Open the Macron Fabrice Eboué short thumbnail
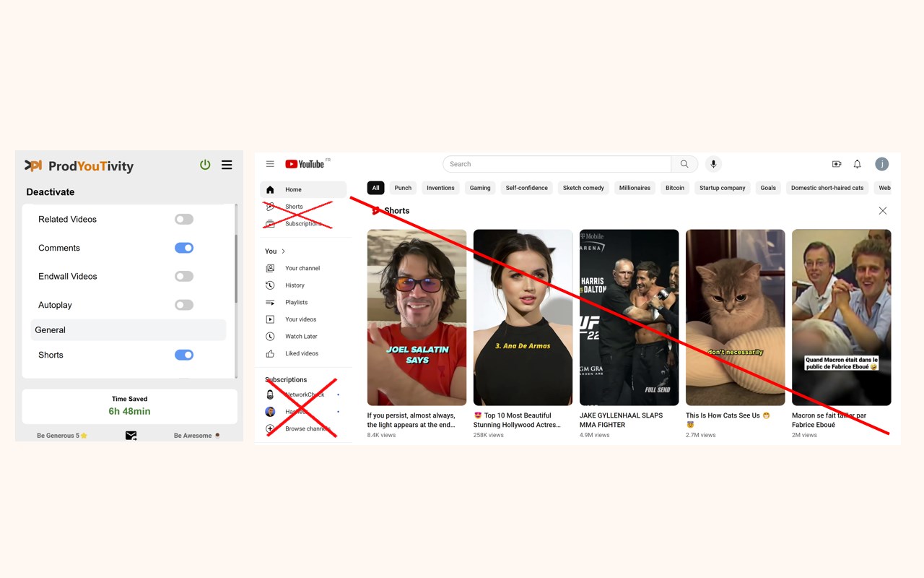Screen dimensions: 924x578 841,317
